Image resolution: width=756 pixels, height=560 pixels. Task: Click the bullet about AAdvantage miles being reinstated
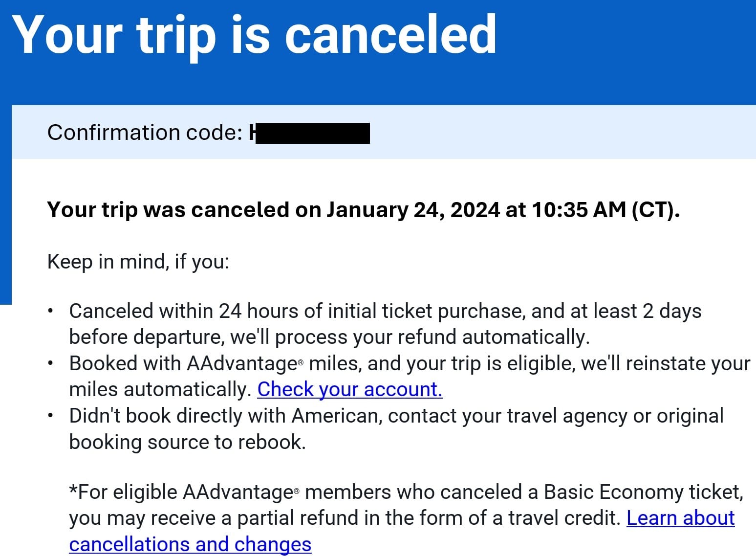click(410, 376)
